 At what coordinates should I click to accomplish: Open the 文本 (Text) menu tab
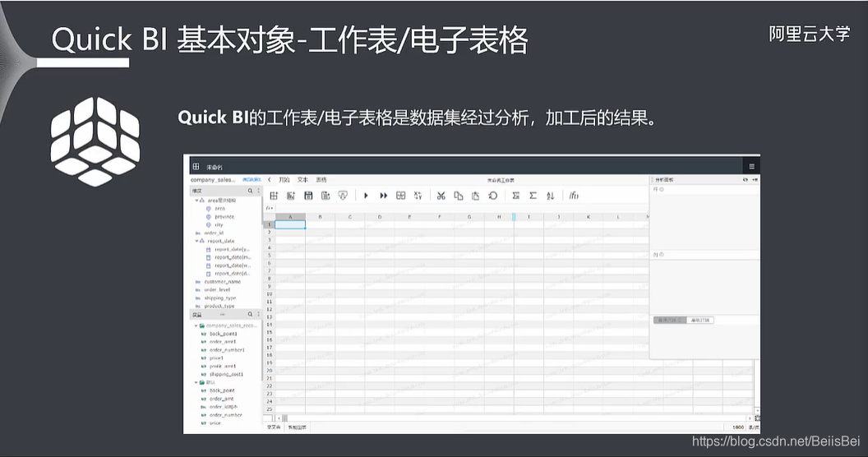pyautogui.click(x=302, y=180)
